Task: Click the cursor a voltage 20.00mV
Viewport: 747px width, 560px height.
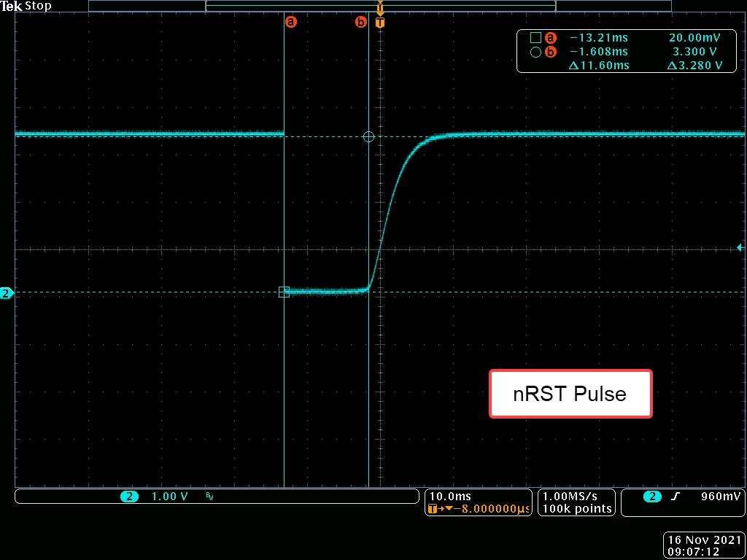Action: tap(695, 38)
